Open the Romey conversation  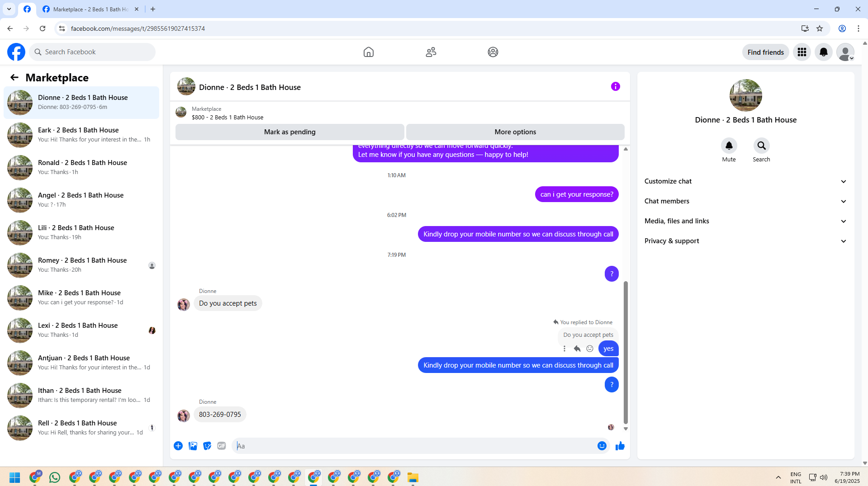tap(81, 265)
